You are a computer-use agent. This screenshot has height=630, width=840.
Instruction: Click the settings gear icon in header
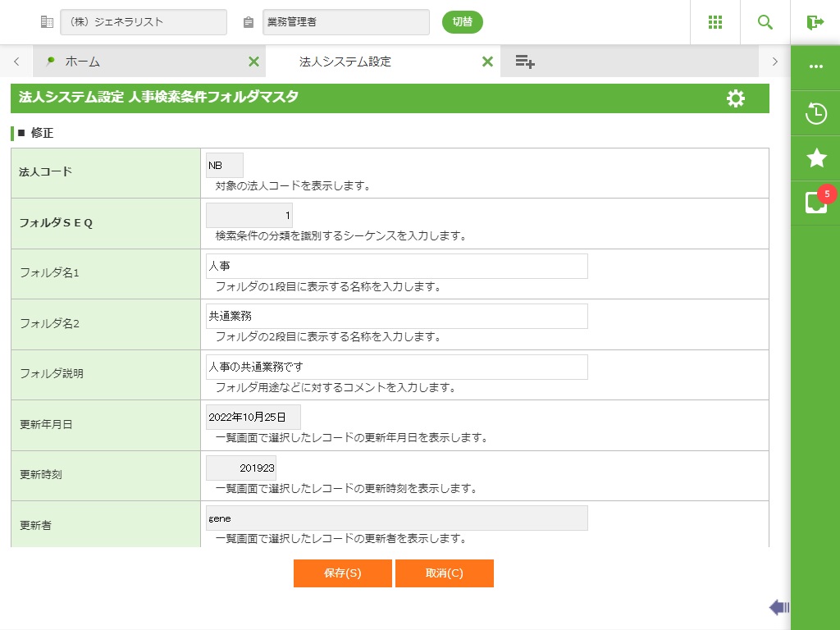pyautogui.click(x=736, y=98)
